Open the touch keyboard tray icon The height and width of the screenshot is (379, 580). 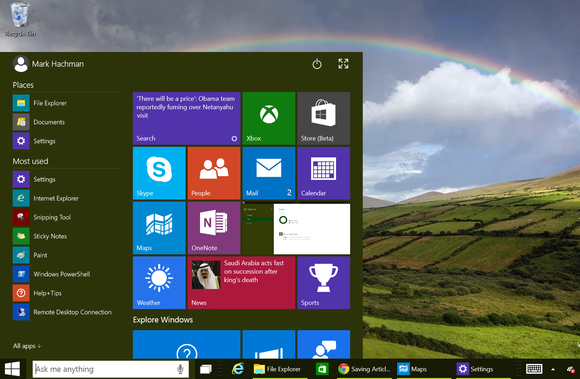point(534,369)
